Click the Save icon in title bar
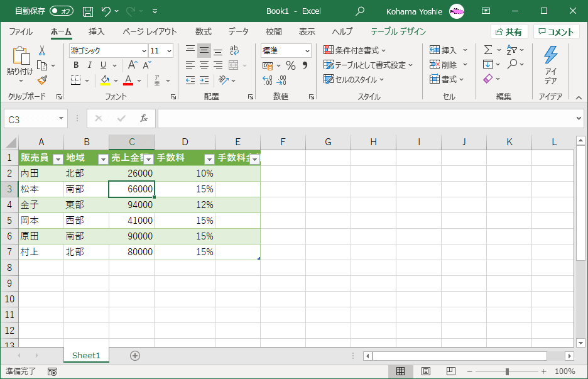The width and height of the screenshot is (588, 379). [x=88, y=11]
